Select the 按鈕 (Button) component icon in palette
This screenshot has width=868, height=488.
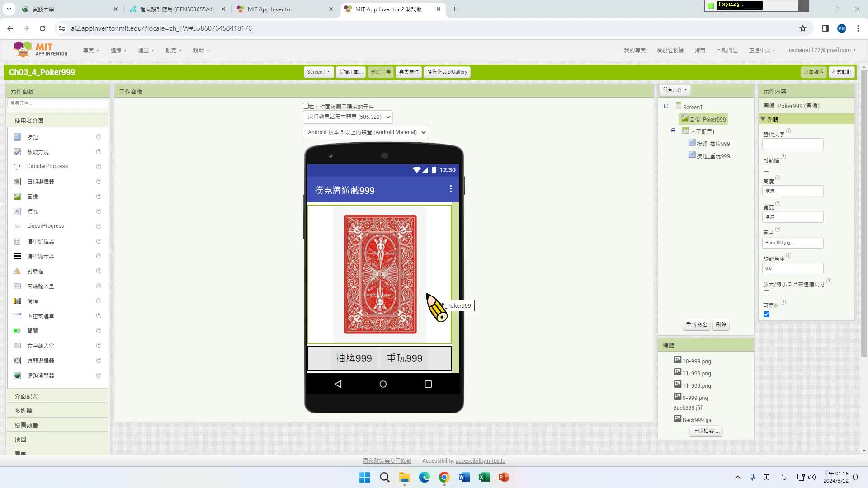tap(17, 137)
